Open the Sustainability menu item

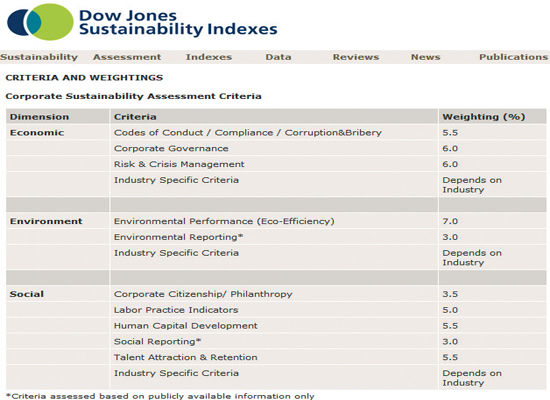pyautogui.click(x=39, y=57)
